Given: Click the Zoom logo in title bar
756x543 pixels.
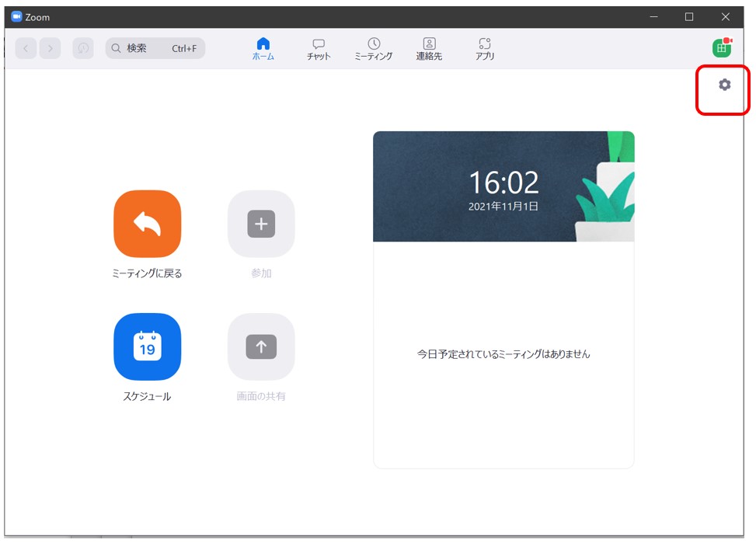Looking at the screenshot, I should pos(16,16).
